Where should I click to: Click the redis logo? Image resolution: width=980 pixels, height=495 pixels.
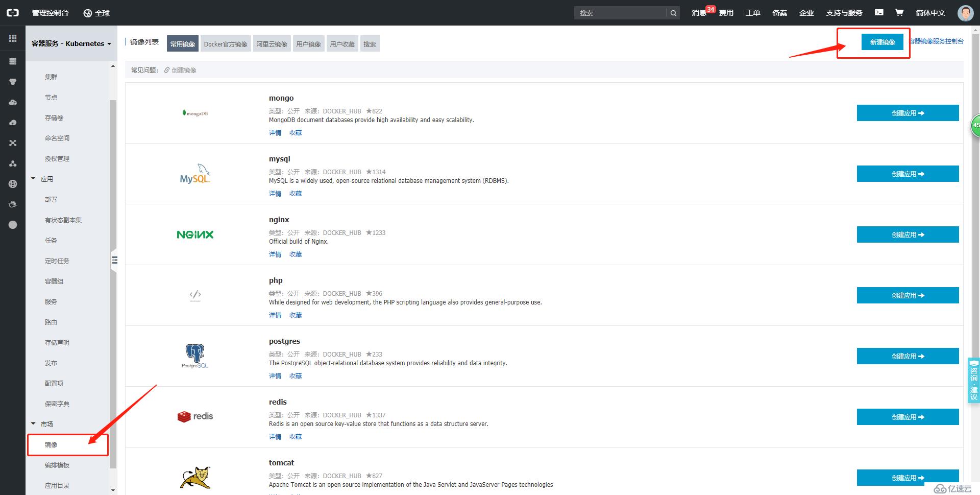195,416
